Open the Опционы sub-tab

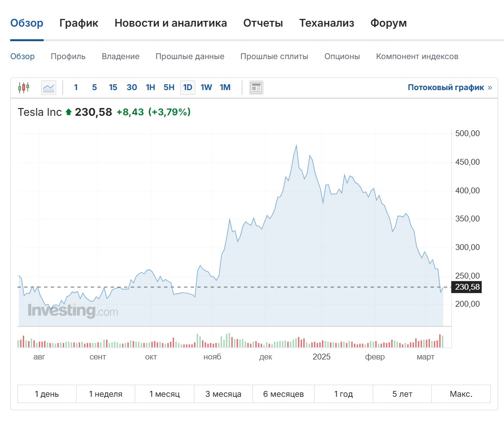[342, 57]
